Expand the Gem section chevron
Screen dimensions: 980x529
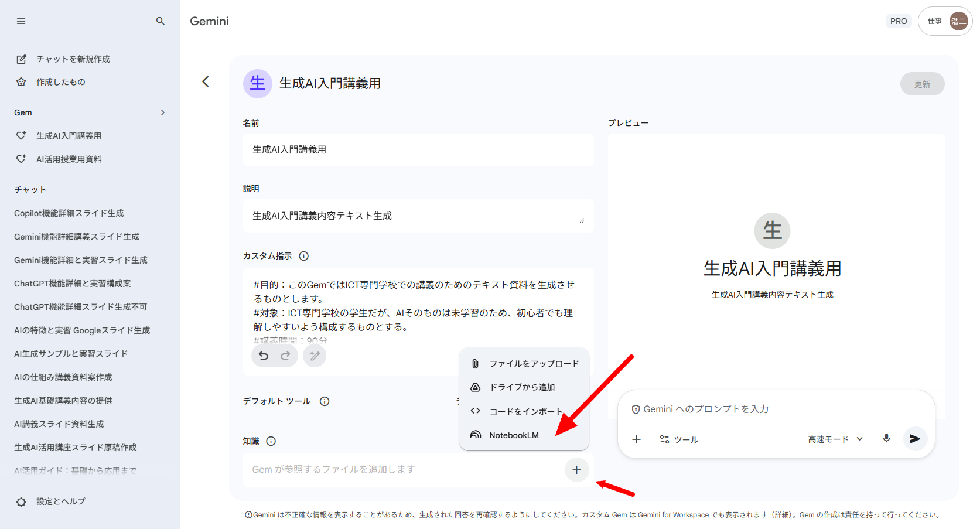(163, 112)
